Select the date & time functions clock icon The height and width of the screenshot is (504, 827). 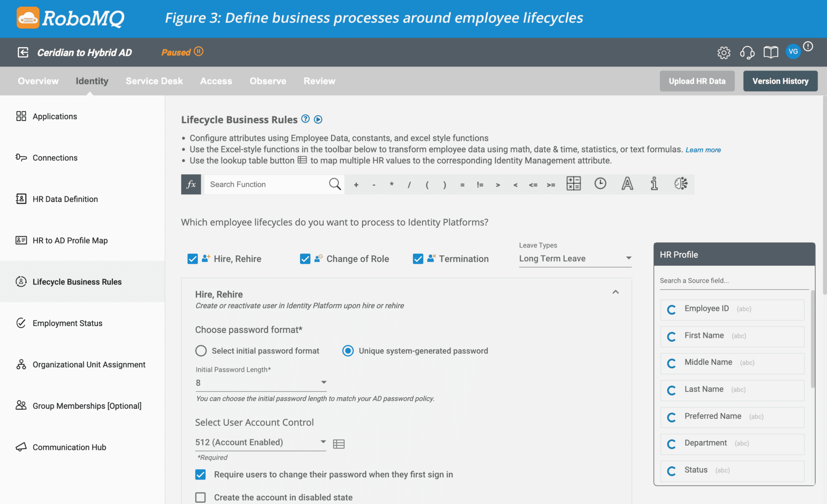pos(601,184)
